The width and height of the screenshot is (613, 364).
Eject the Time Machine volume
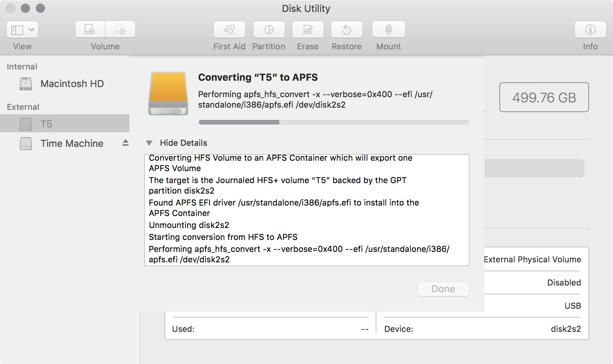point(126,143)
